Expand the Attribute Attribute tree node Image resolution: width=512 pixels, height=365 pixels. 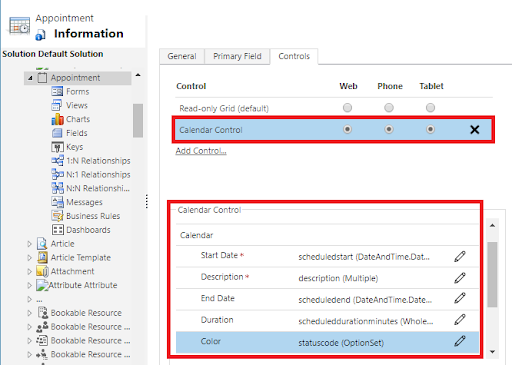pos(29,285)
